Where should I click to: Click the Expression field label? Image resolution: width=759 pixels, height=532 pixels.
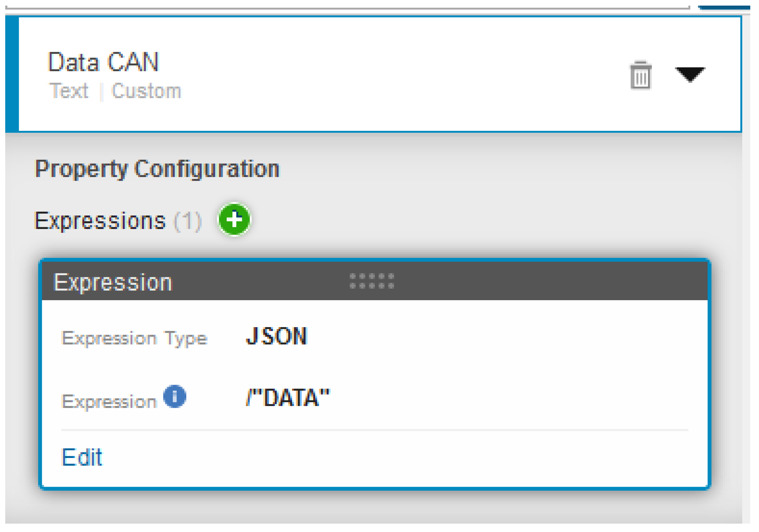pos(109,401)
